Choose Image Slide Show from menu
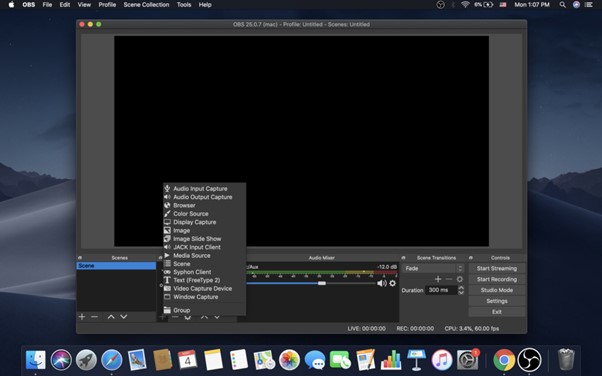The width and height of the screenshot is (602, 376). pyautogui.click(x=204, y=239)
